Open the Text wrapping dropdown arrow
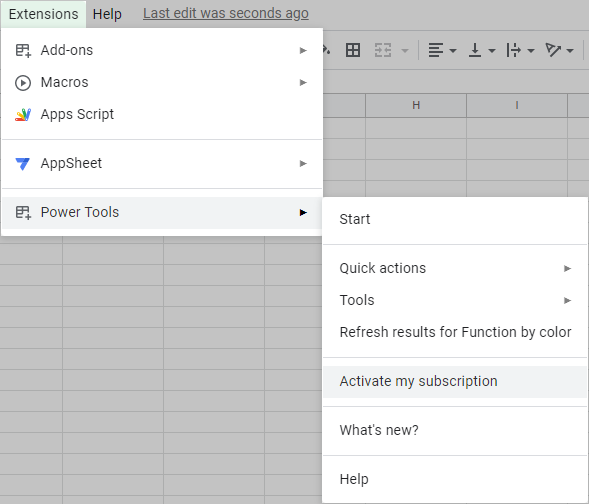The image size is (589, 504). [531, 50]
